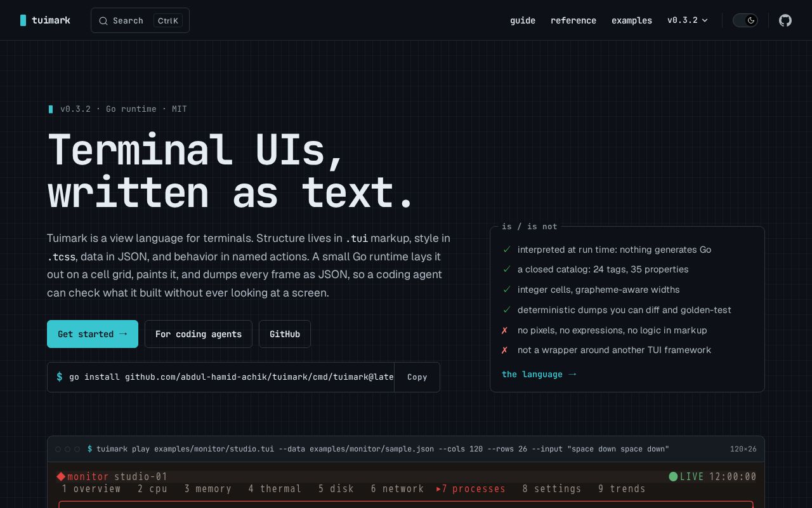This screenshot has width=812, height=508.
Task: Select 5 disk tab in demo
Action: coord(336,488)
